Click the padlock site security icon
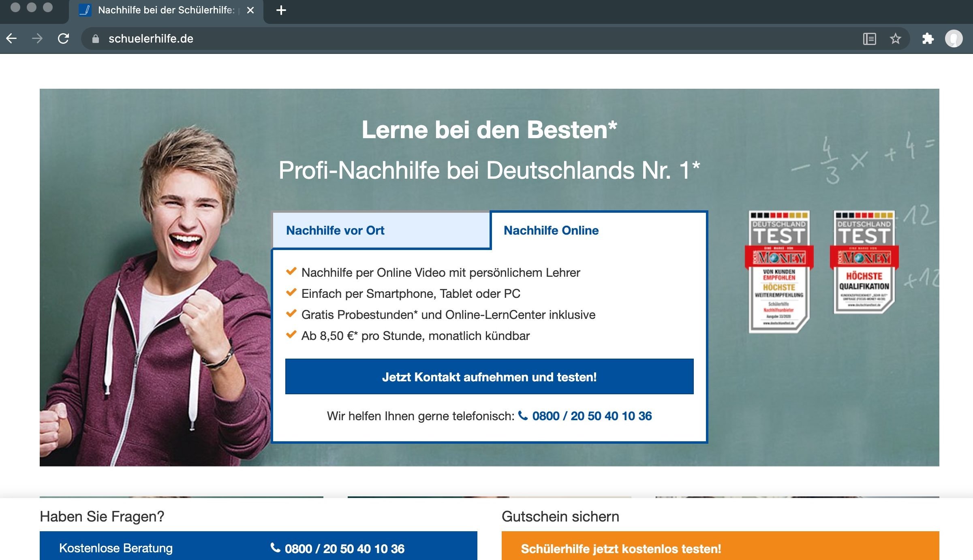This screenshot has height=560, width=973. tap(96, 39)
